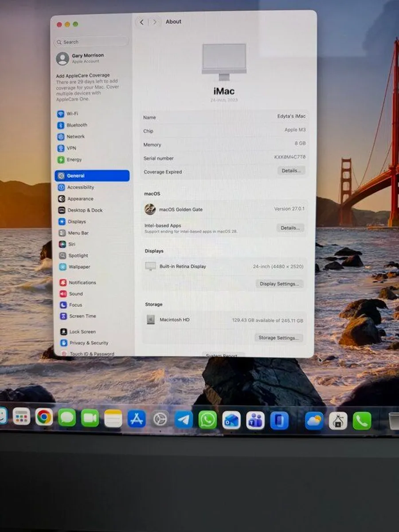Open Spotlight settings

click(x=74, y=256)
